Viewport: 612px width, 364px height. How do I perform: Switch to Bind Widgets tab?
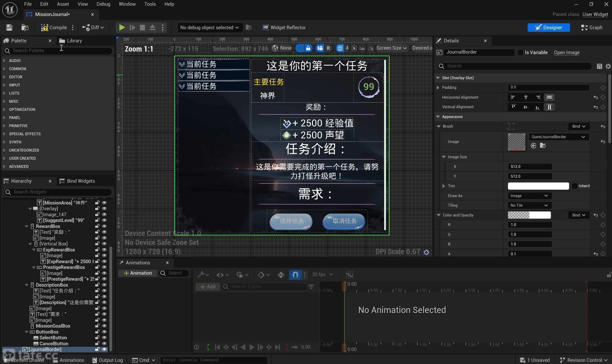pyautogui.click(x=77, y=181)
